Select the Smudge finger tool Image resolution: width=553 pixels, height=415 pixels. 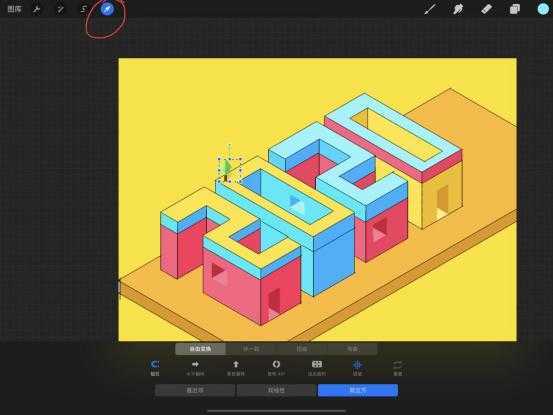click(458, 9)
